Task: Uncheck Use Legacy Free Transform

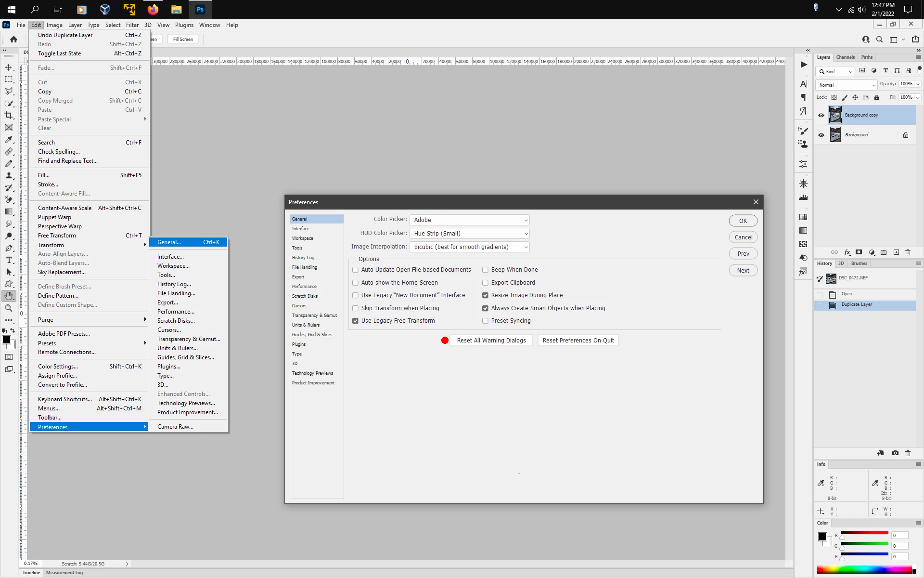Action: click(x=355, y=321)
